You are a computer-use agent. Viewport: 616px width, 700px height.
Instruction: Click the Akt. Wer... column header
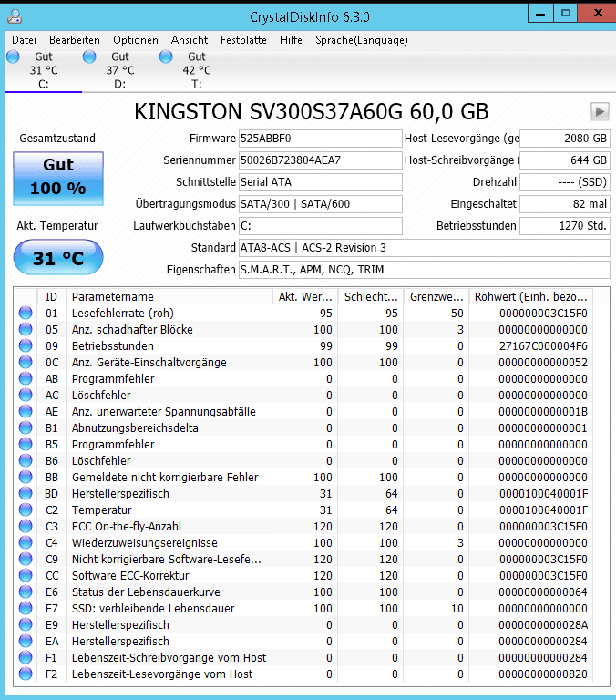[305, 297]
